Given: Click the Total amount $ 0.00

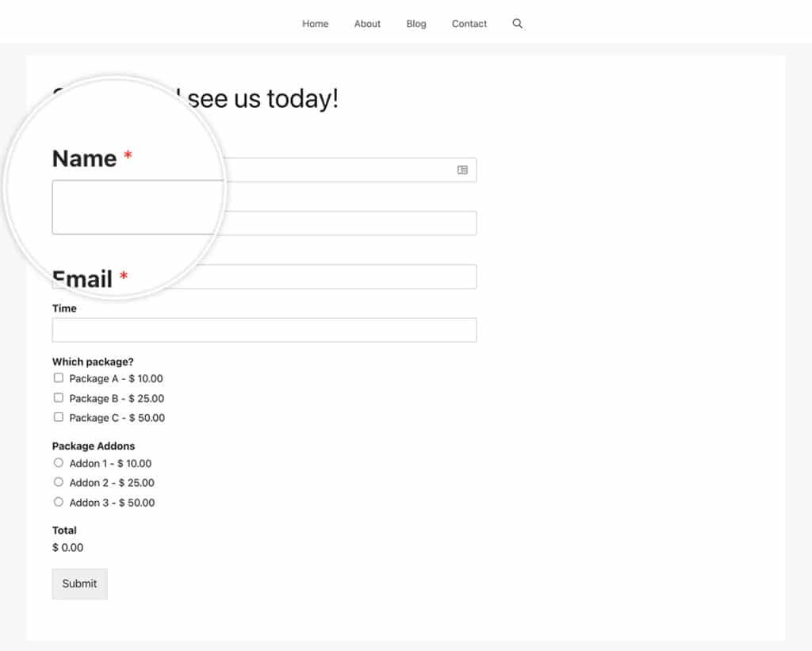Looking at the screenshot, I should pos(68,547).
